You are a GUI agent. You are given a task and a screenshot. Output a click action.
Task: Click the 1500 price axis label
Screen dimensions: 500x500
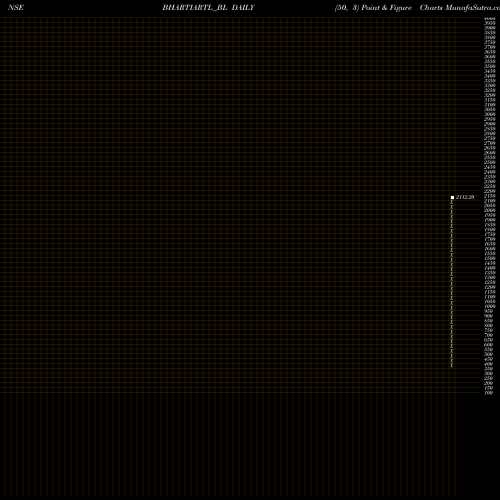tap(490, 258)
